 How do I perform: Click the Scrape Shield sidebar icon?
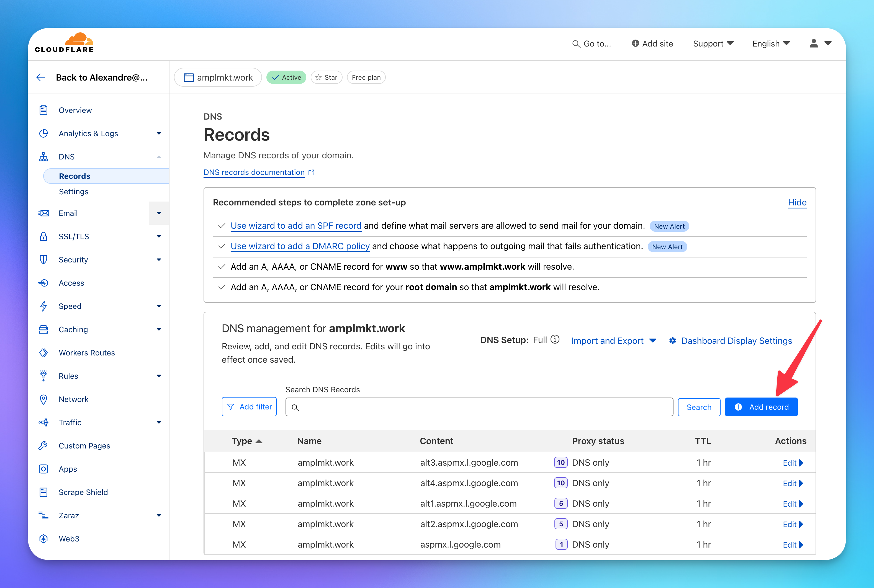[43, 492]
